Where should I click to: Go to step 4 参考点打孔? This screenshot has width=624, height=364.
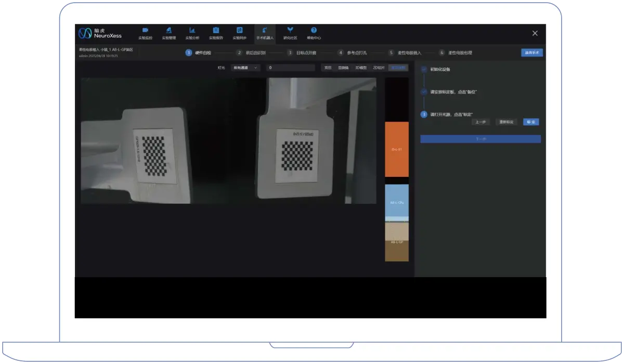pos(353,53)
